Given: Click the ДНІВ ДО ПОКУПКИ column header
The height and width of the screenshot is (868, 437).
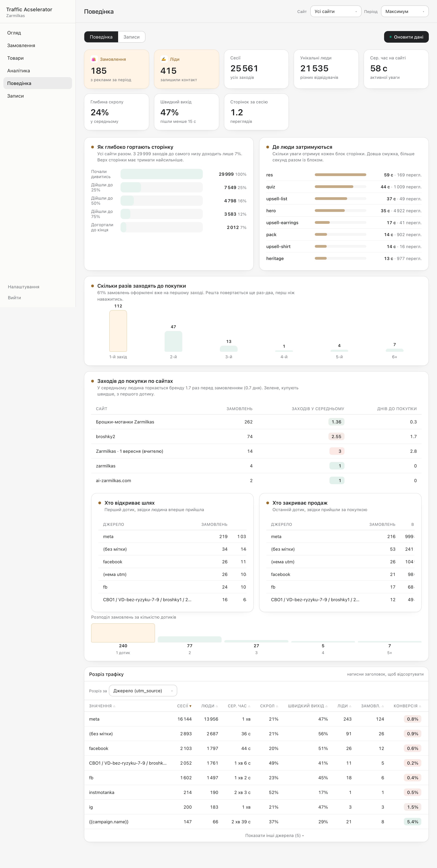Looking at the screenshot, I should 397,409.
